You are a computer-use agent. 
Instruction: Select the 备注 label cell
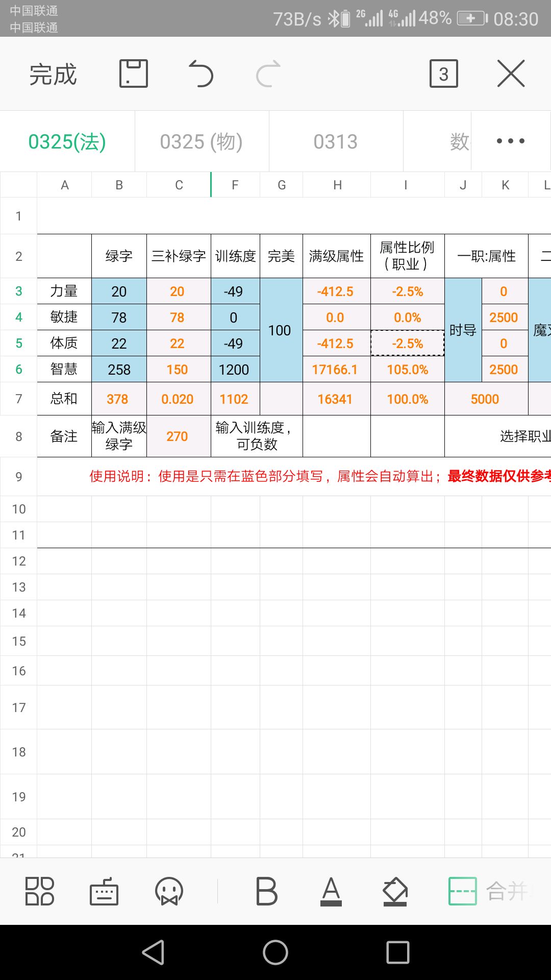[64, 436]
